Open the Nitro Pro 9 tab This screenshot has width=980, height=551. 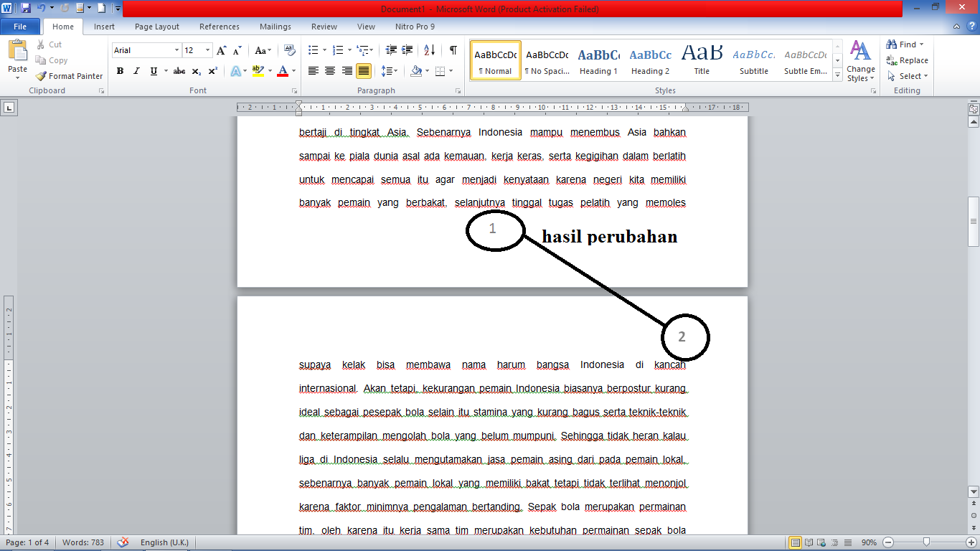[x=415, y=27]
